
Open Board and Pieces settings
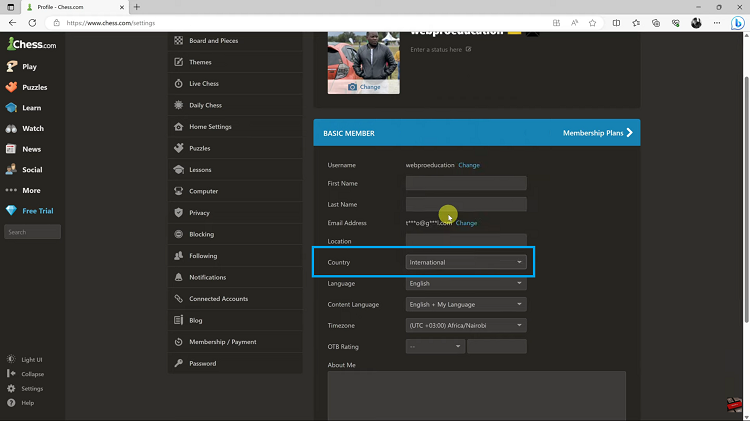coord(235,41)
